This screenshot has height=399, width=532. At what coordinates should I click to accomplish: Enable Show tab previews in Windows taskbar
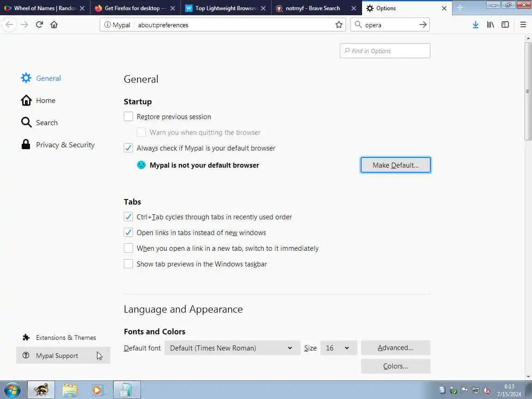coord(128,264)
